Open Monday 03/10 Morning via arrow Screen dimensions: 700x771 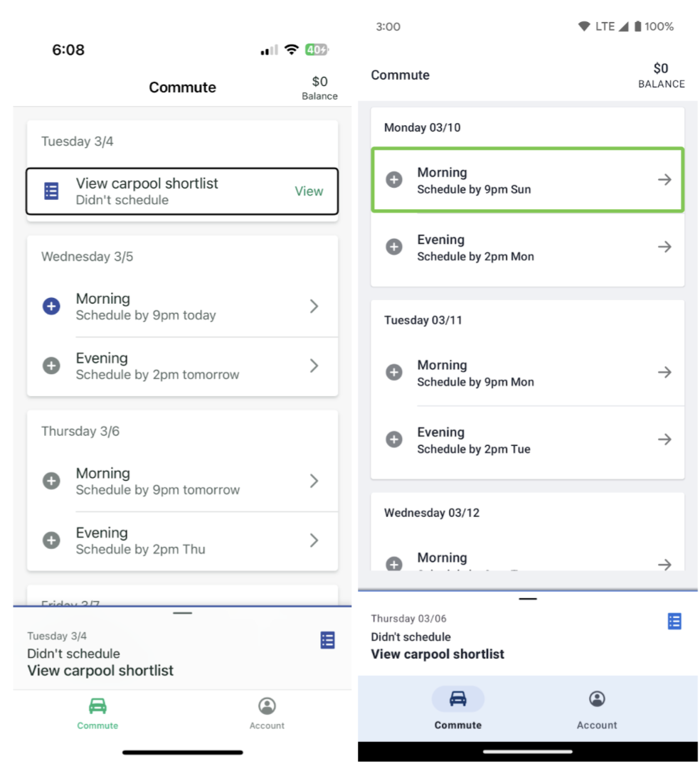coord(664,179)
